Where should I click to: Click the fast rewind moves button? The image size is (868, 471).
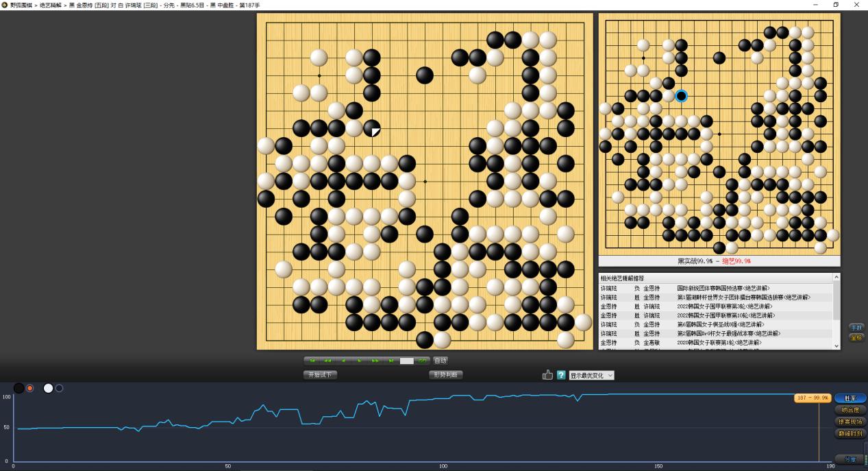[328, 361]
